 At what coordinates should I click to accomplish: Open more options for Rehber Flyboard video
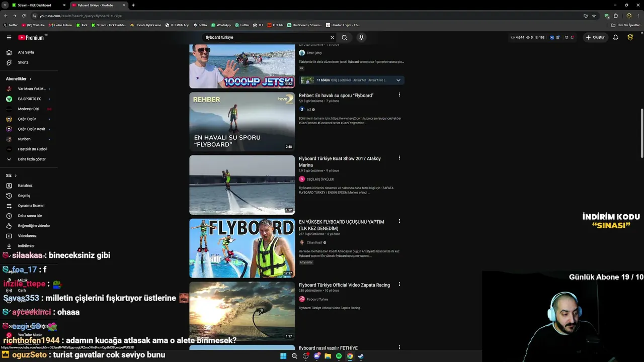point(399,95)
